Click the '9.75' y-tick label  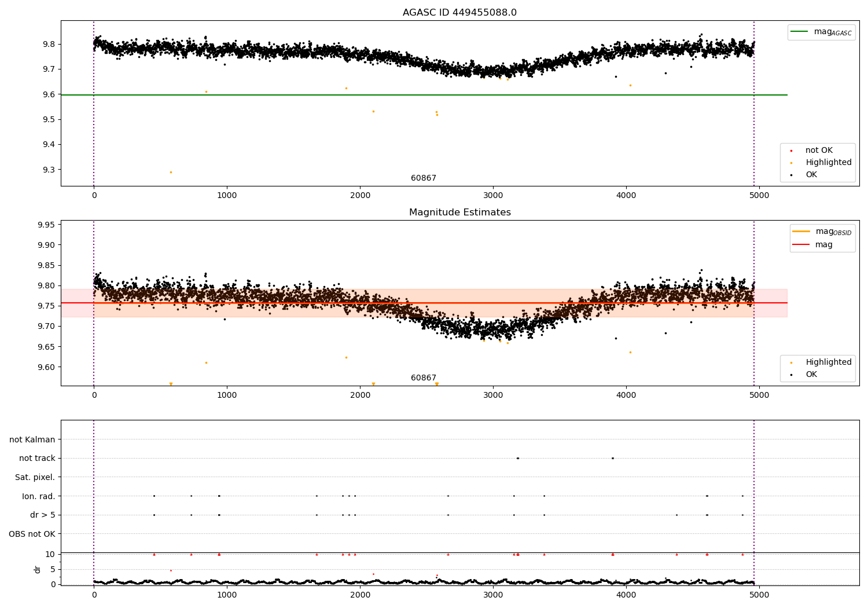46,306
